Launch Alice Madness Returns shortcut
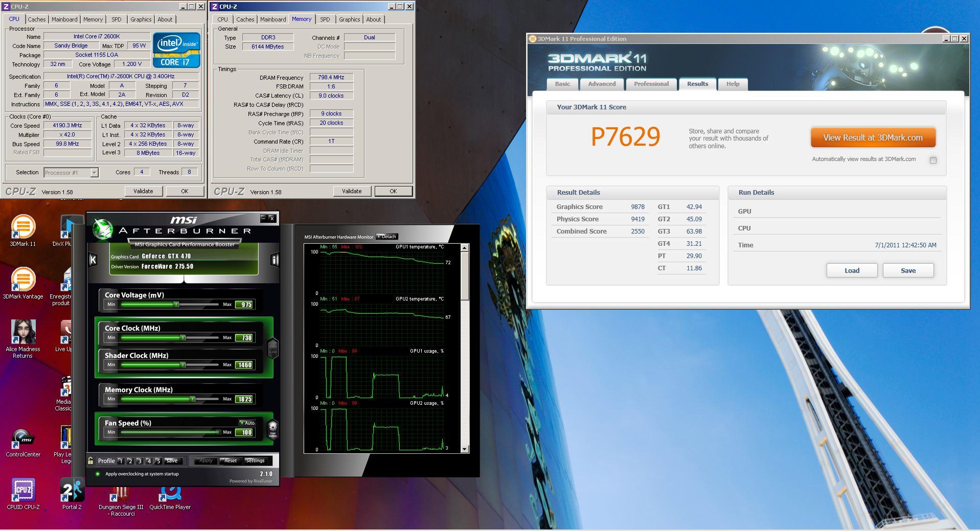980x531 pixels. click(x=23, y=339)
